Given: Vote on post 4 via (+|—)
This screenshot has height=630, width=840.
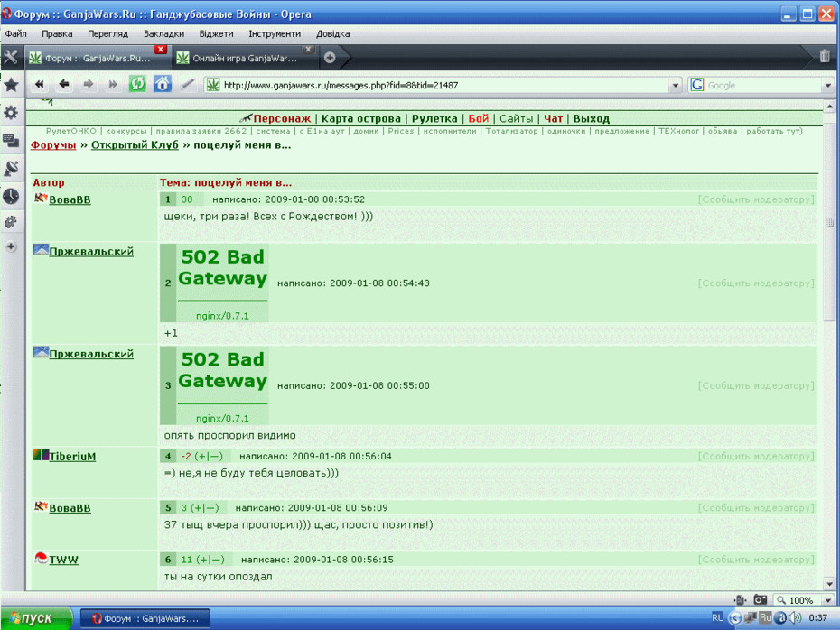Looking at the screenshot, I should tap(209, 456).
